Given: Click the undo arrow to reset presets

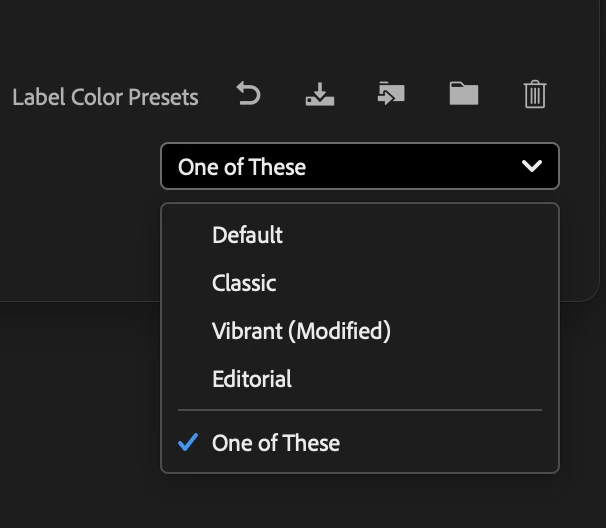Looking at the screenshot, I should [x=248, y=95].
